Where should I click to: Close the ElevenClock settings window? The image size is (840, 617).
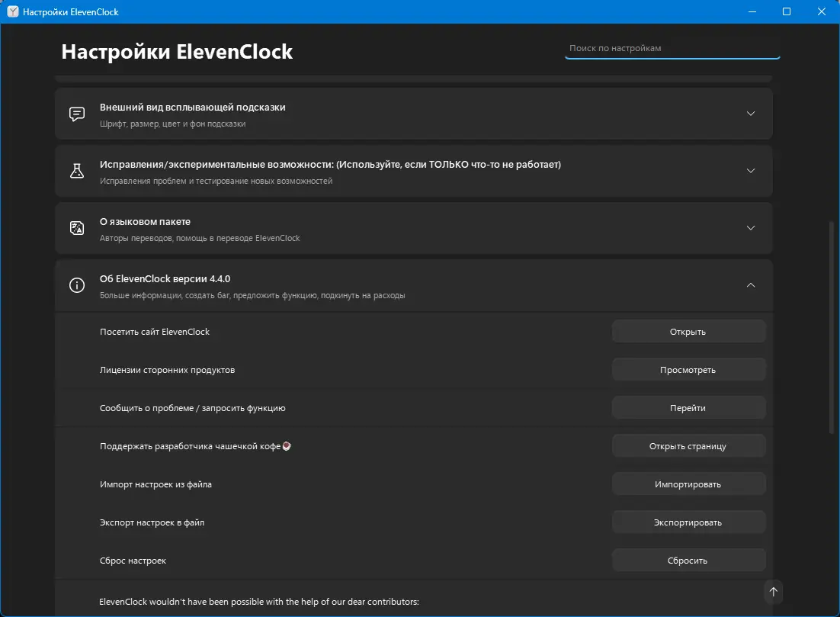(x=821, y=11)
